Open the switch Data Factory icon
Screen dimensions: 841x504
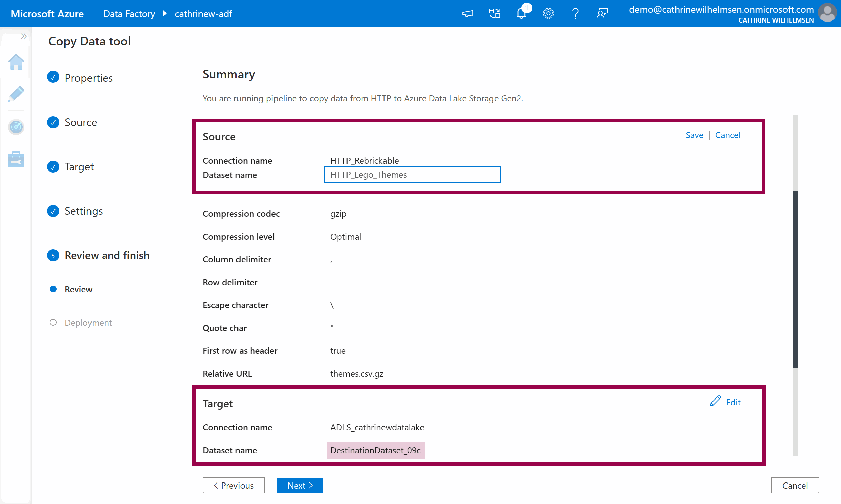(x=495, y=13)
